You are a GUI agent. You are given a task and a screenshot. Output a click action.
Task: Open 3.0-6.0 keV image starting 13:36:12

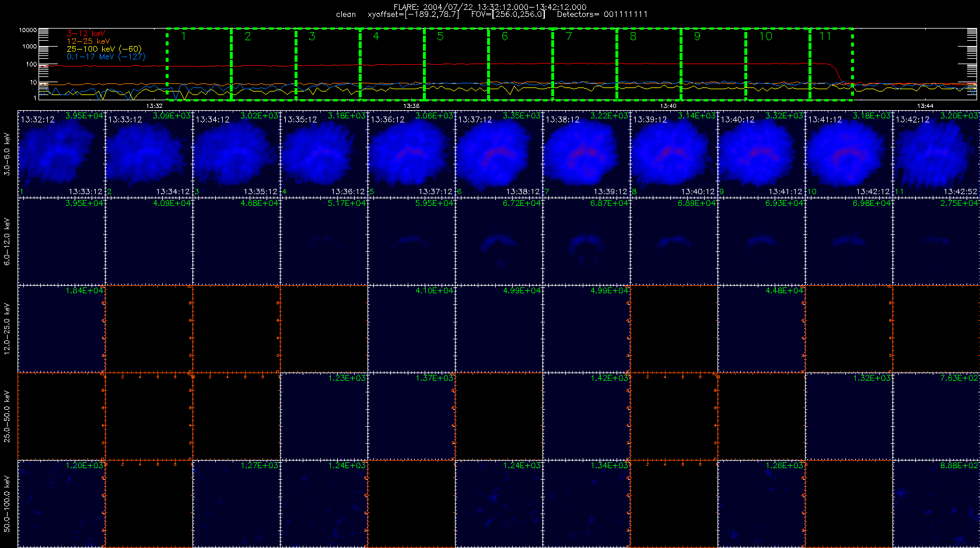click(x=411, y=154)
